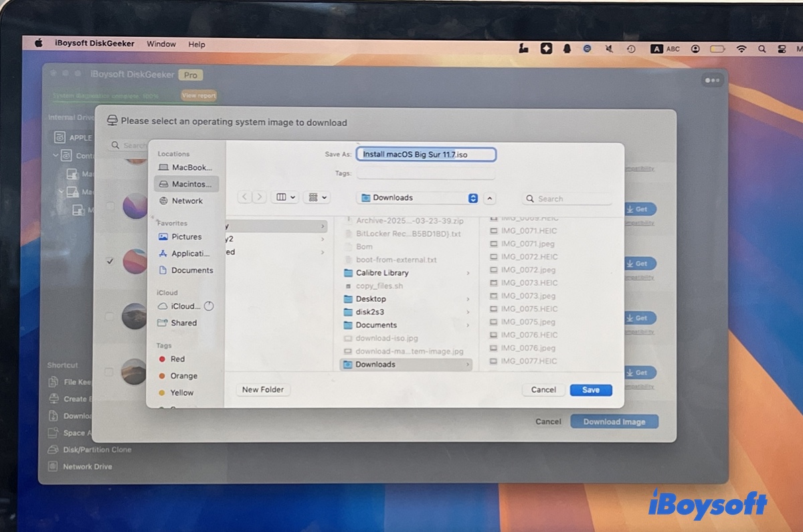
Task: Click the Search field in the save dialog
Action: click(567, 199)
